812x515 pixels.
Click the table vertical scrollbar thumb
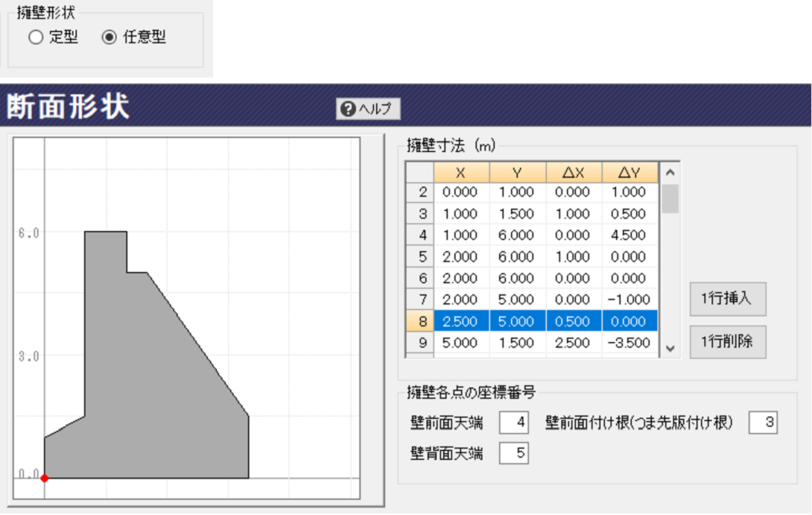[x=670, y=199]
